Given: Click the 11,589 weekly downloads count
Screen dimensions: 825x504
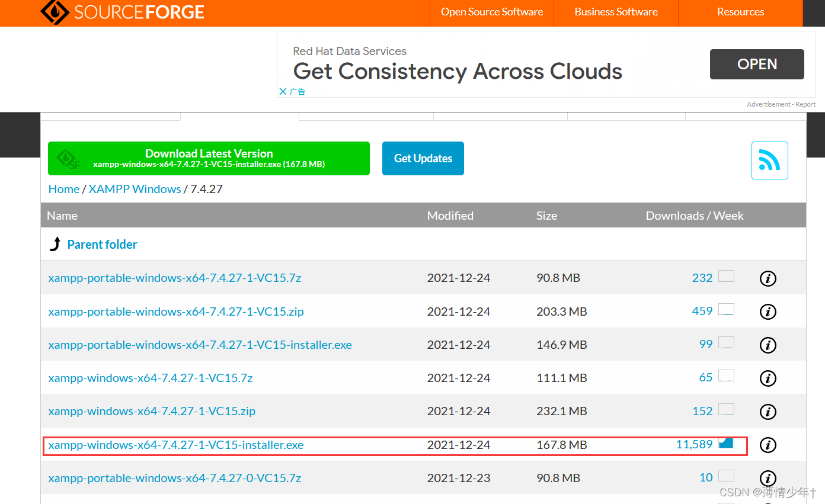Looking at the screenshot, I should (x=694, y=444).
